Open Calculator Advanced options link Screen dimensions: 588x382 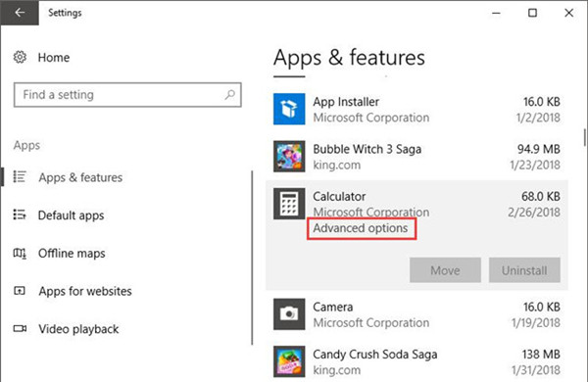(361, 228)
